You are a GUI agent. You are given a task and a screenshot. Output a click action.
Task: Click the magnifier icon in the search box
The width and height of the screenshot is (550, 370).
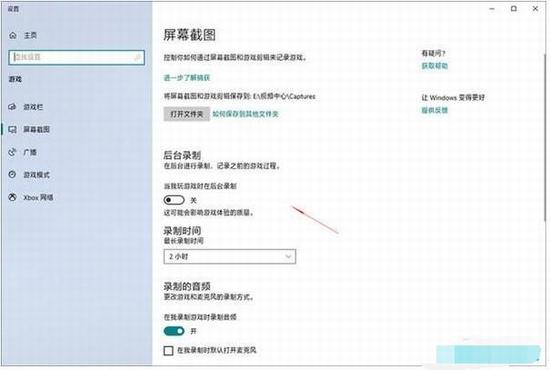(x=138, y=58)
